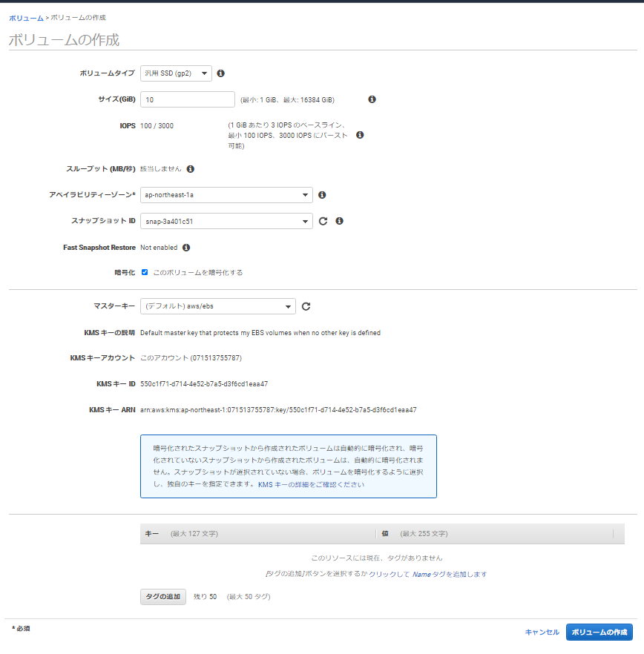This screenshot has width=644, height=654.
Task: Click info icon beside Fast Snapshot Restore
Action: tap(186, 248)
